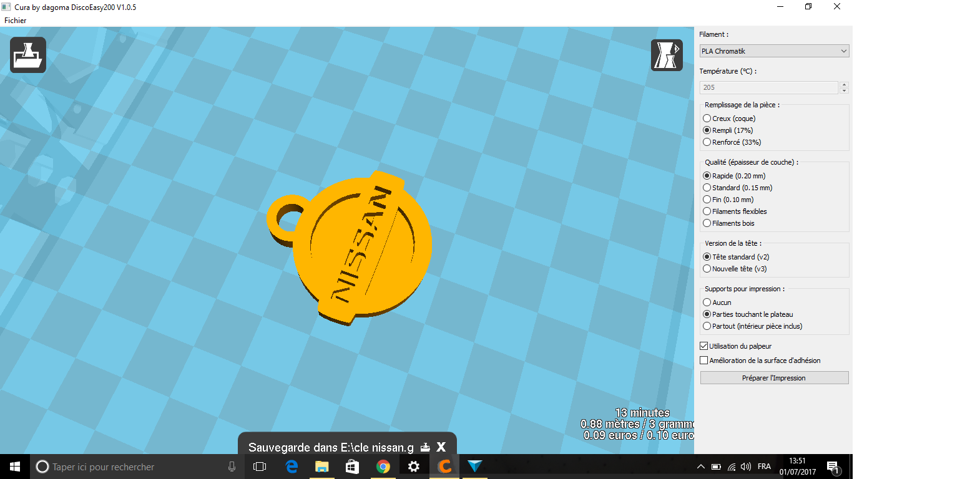Restore down the Cura window
Screen dimensions: 980x479
pos(808,7)
